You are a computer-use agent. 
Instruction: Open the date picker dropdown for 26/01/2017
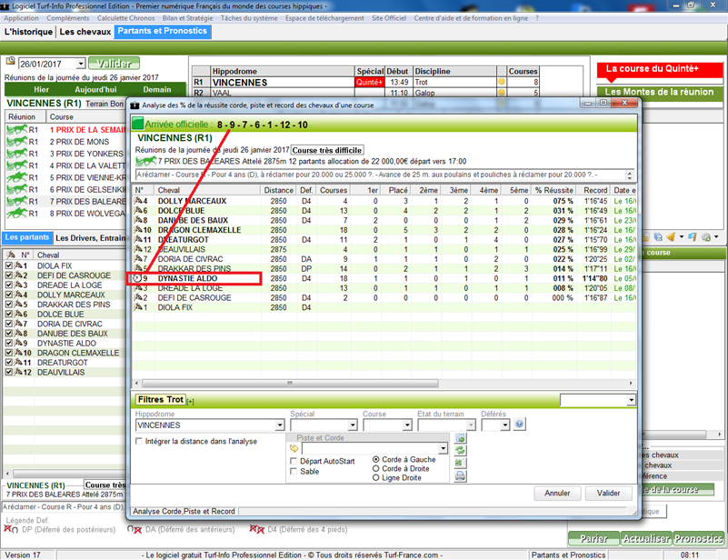point(81,64)
